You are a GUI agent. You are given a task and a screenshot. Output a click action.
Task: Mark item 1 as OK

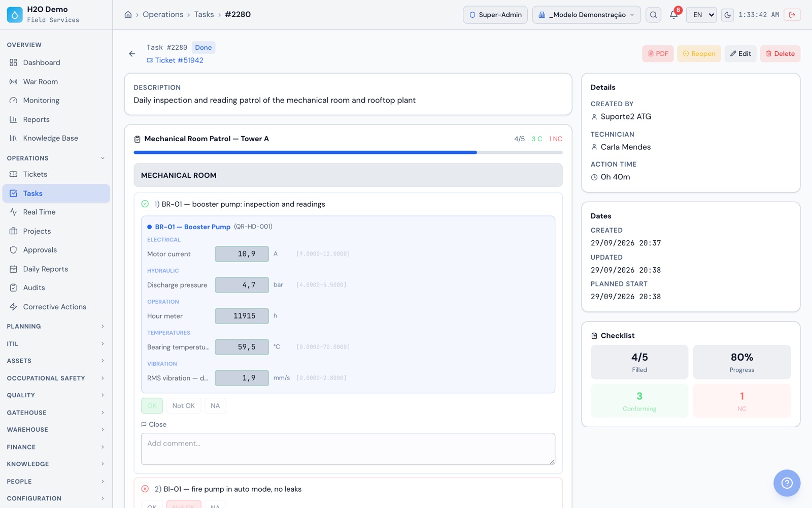pyautogui.click(x=152, y=405)
